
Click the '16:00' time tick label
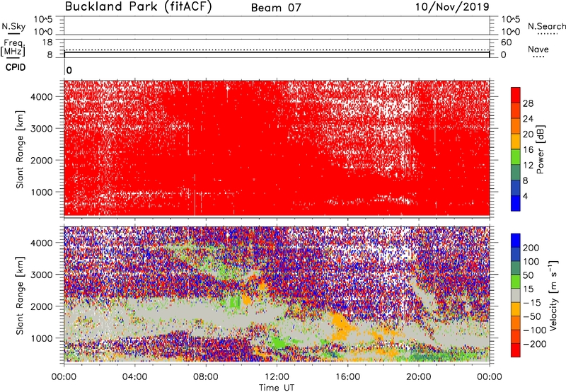[x=347, y=377]
